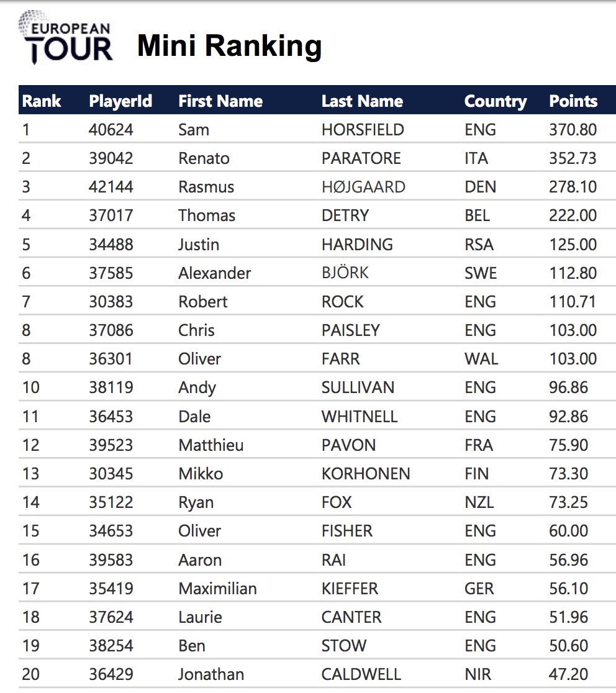This screenshot has height=693, width=616.
Task: Click the Last Name column header
Action: coord(363,101)
